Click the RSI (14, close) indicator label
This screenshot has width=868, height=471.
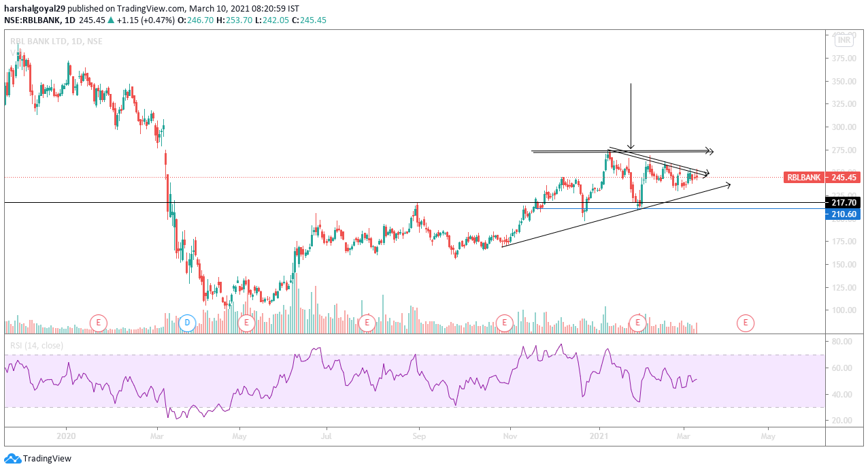pos(37,346)
